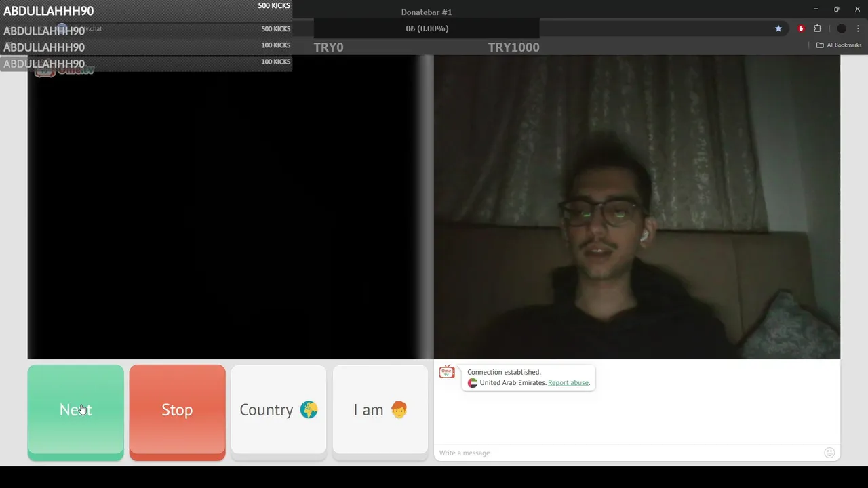Viewport: 868px width, 488px height.
Task: Restore down the browser window
Action: click(836, 9)
